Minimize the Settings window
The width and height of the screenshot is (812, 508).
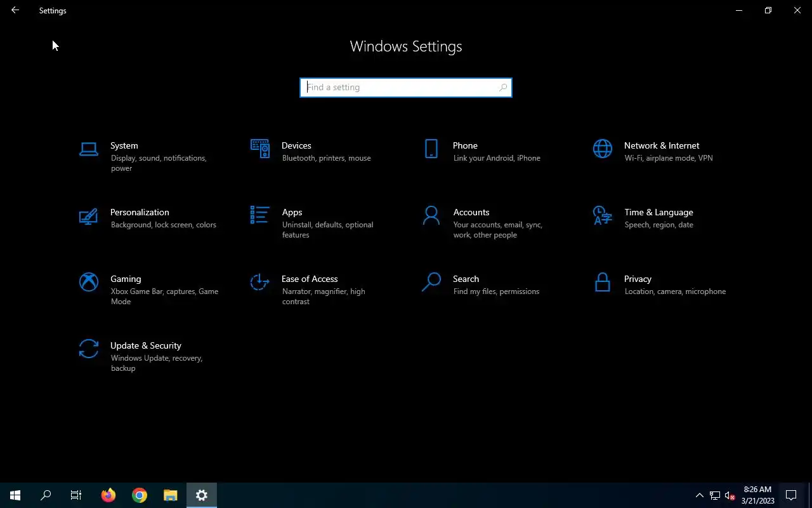point(739,10)
